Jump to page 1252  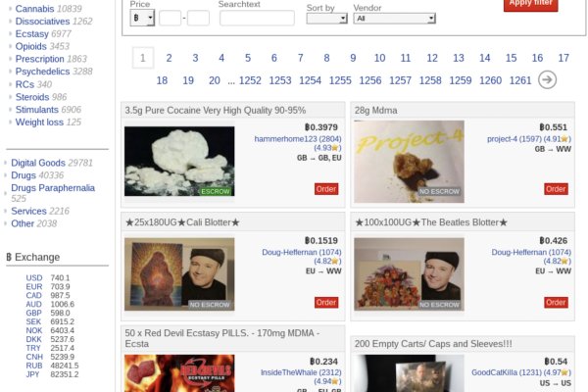250,80
